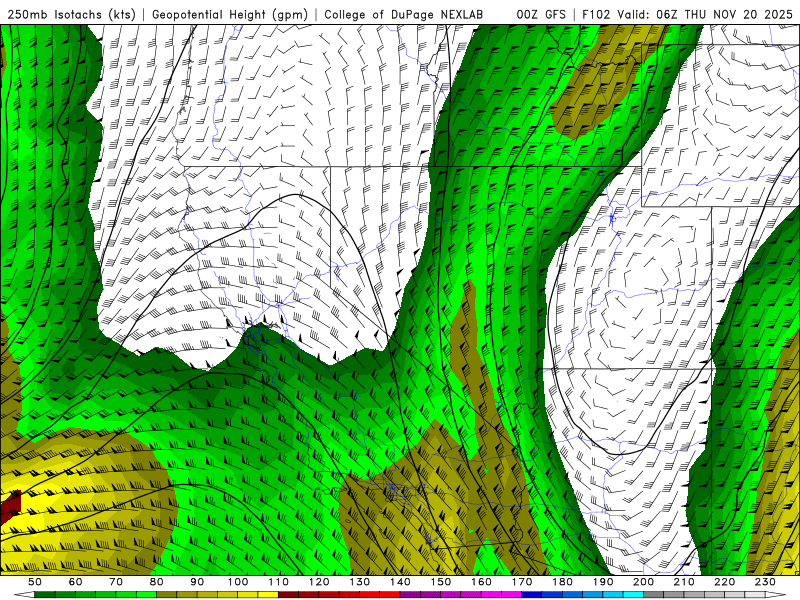Image resolution: width=800 pixels, height=600 pixels.
Task: Click the 60 label on the color scale
Action: coord(76,582)
